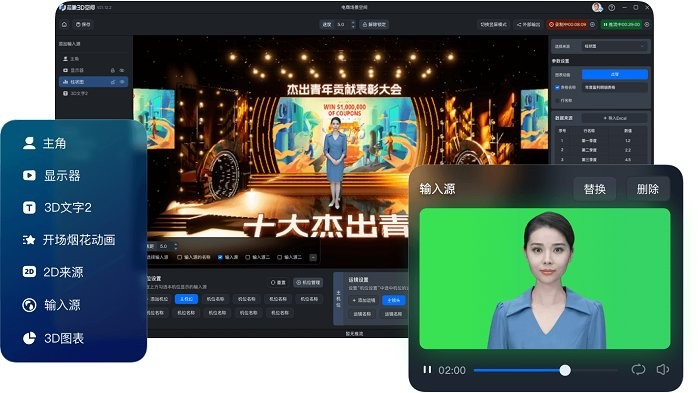Click edit icon on the highlighted 柱状图 row
Image resolution: width=700 pixels, height=393 pixels.
coord(112,82)
